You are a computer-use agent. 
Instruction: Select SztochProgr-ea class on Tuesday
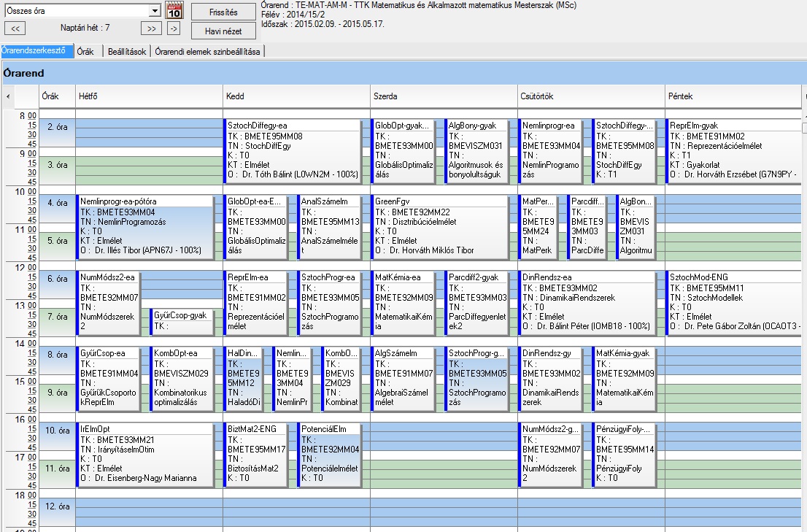pyautogui.click(x=329, y=304)
